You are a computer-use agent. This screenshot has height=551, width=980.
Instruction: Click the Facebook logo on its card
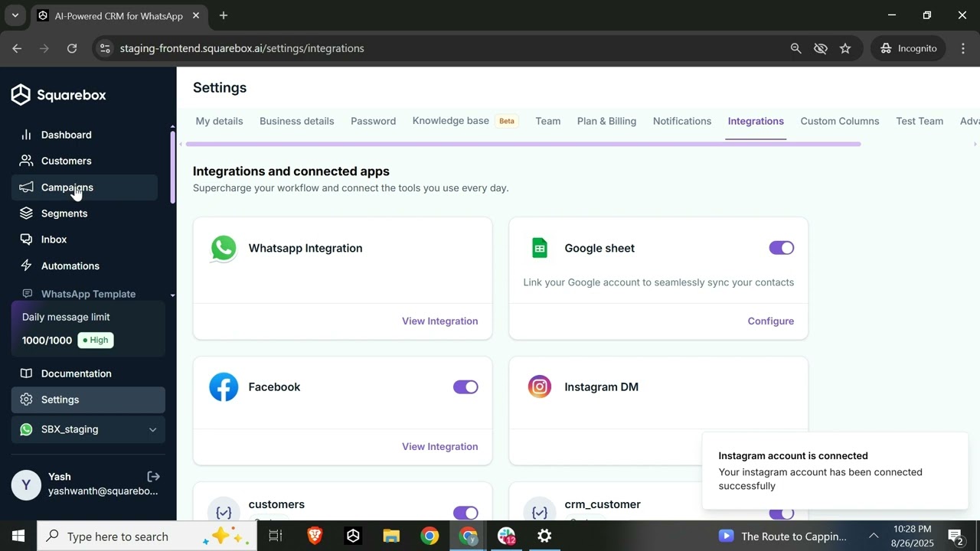tap(224, 387)
